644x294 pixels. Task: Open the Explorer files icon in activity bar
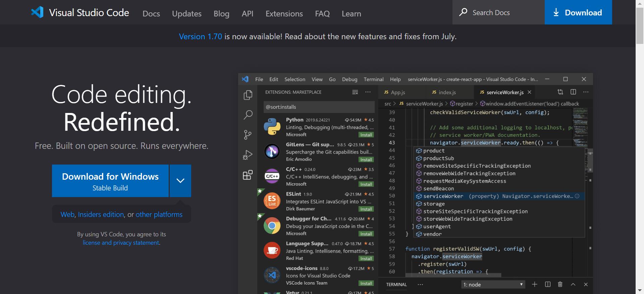[x=248, y=95]
